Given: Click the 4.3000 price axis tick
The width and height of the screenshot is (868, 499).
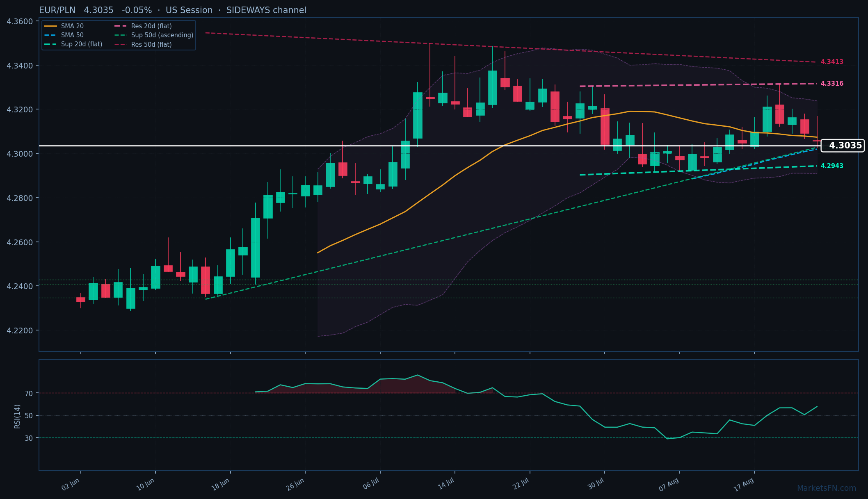Looking at the screenshot, I should coord(20,154).
